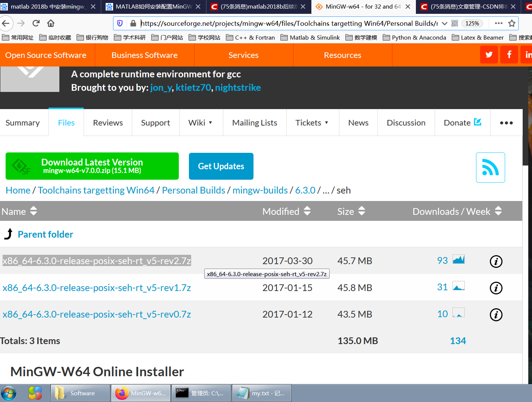Sort files by Name column
This screenshot has width=532, height=402.
[x=19, y=211]
